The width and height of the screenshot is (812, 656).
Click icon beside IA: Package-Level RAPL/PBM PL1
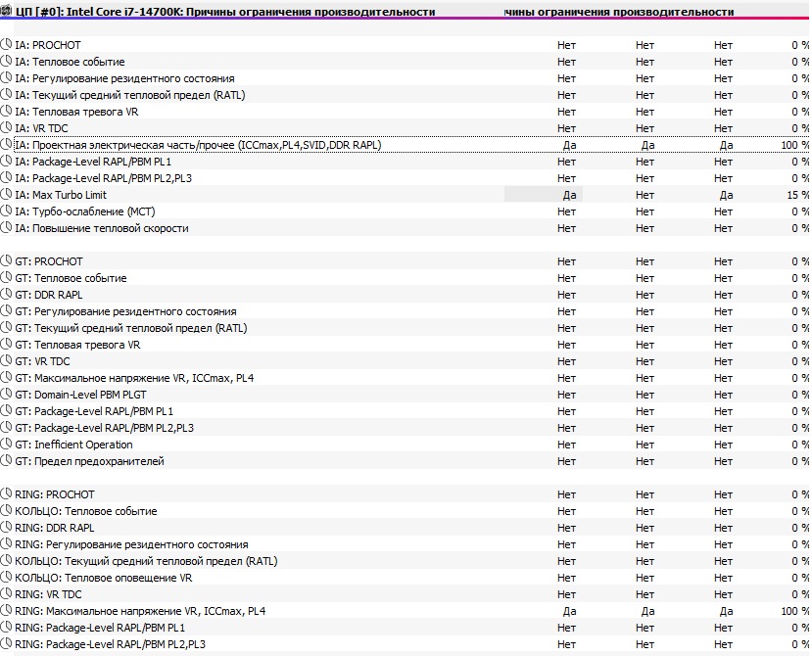click(6, 161)
